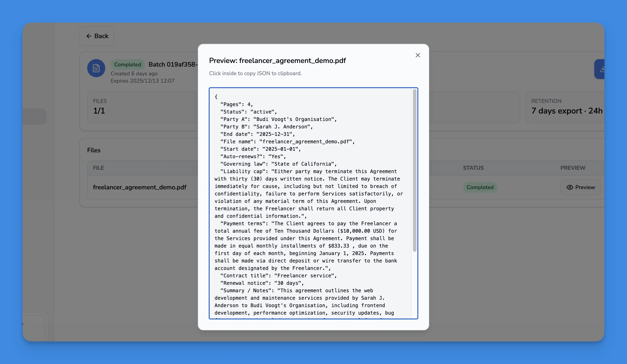627x364 pixels.
Task: Click the STATUS column header
Action: tap(473, 168)
